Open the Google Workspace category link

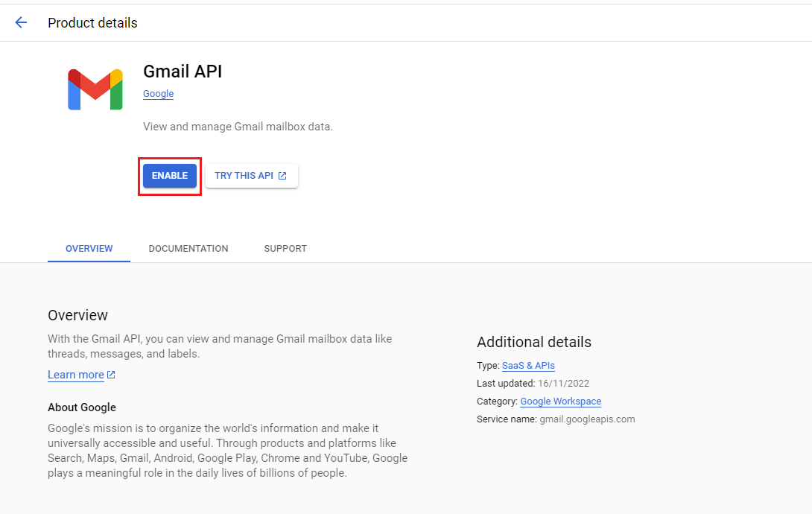click(561, 402)
